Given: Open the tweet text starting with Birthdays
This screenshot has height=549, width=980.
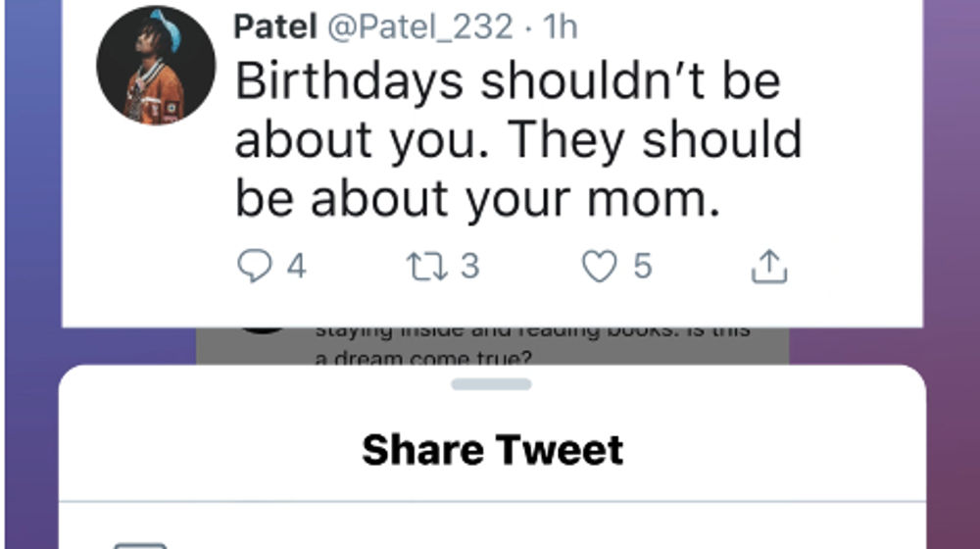Looking at the screenshot, I should (507, 80).
